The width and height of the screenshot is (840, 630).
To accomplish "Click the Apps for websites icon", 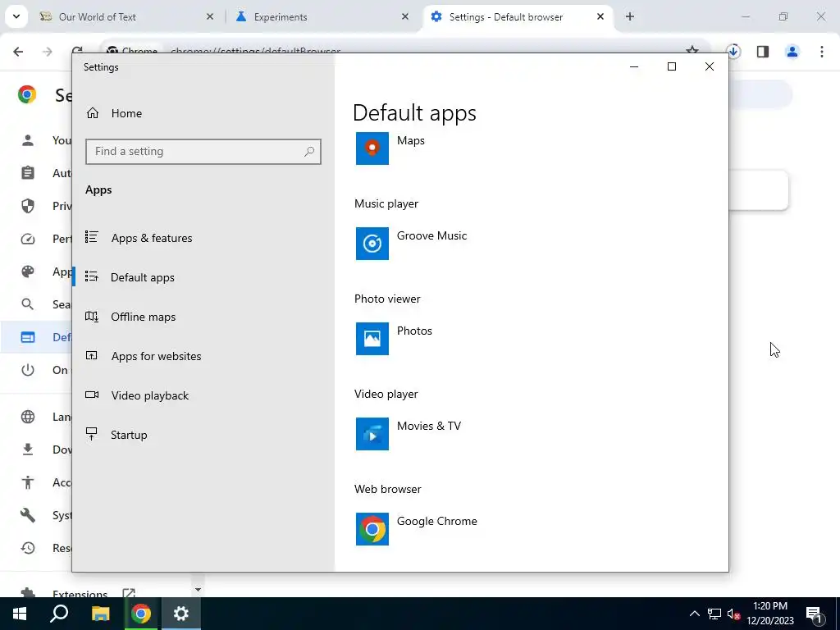I will coord(92,356).
